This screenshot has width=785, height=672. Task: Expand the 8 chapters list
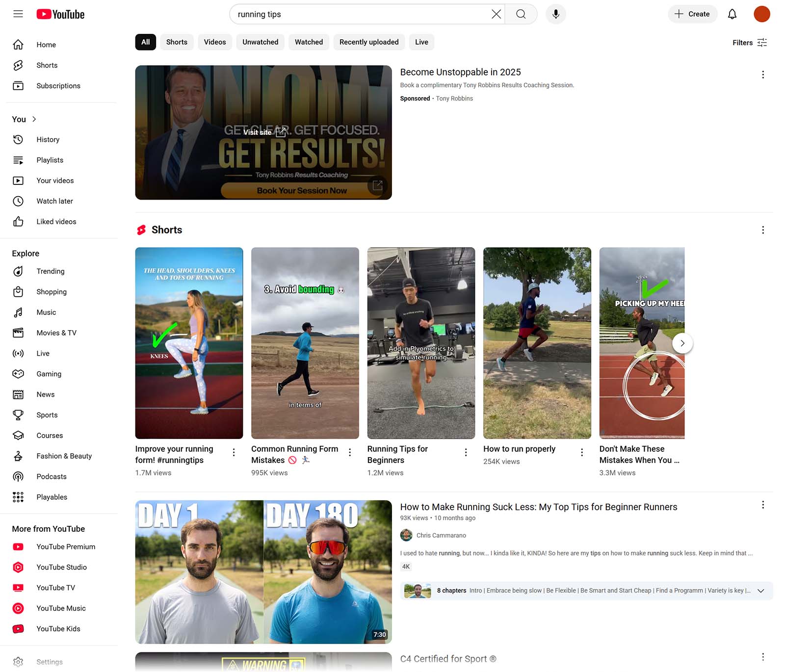[760, 591]
